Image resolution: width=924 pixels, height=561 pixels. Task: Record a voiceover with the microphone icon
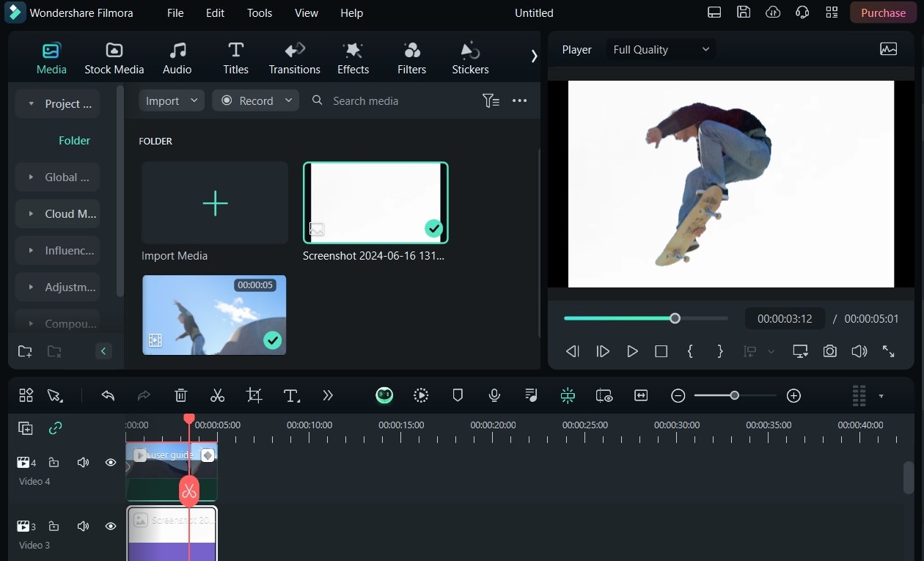coord(494,395)
